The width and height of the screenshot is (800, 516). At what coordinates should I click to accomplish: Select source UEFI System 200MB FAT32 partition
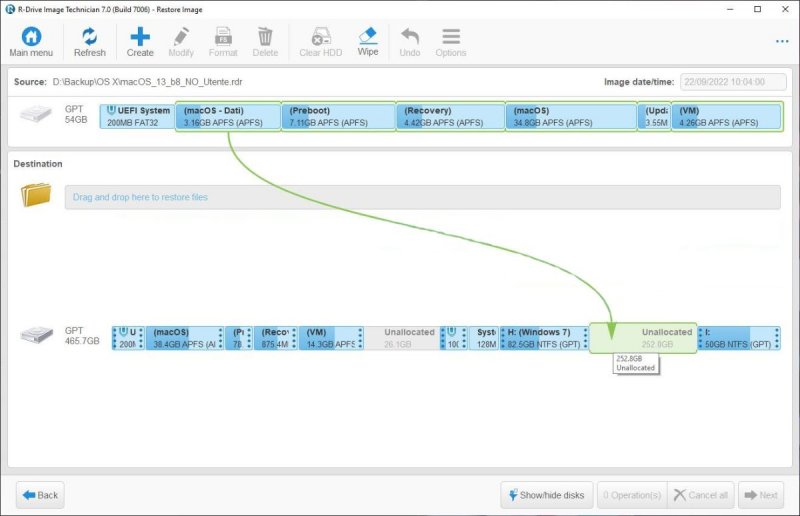[137, 116]
